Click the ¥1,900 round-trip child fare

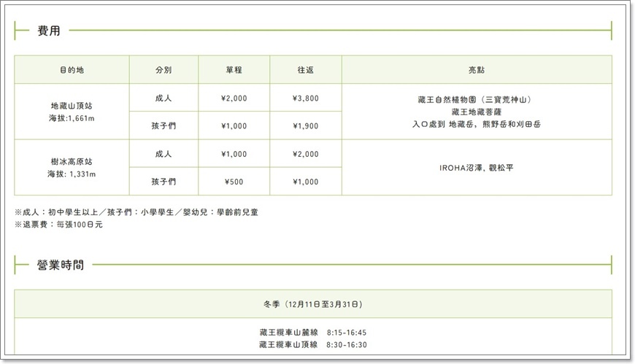tap(306, 126)
